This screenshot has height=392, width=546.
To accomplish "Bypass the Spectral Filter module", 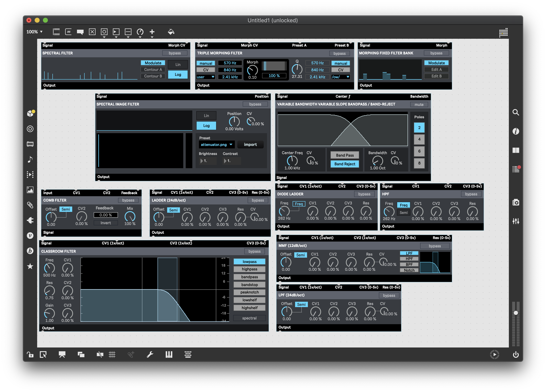I will coord(175,53).
